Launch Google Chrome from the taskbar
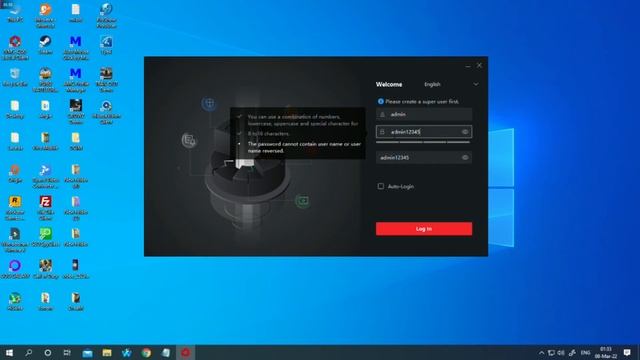The width and height of the screenshot is (640, 360). [146, 353]
